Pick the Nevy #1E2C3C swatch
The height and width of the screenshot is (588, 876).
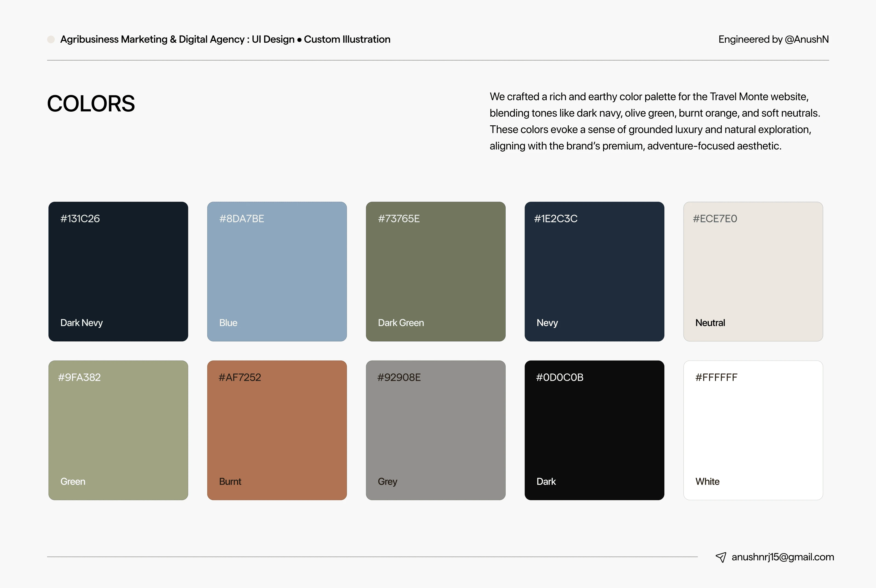594,272
